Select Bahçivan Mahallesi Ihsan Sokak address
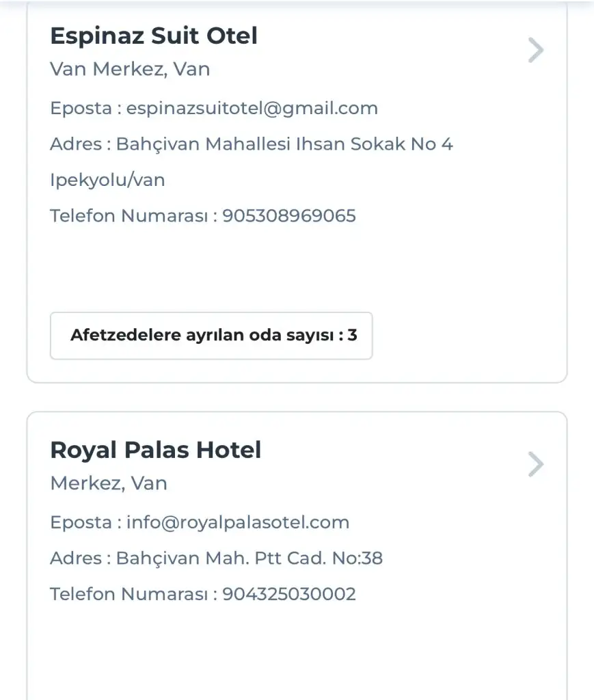The image size is (594, 700). 284,144
